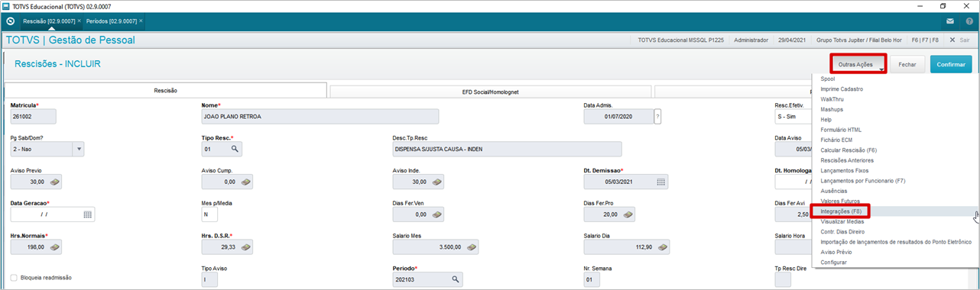The width and height of the screenshot is (980, 290).
Task: Open lookup magnifier for Periodo
Action: tap(456, 280)
